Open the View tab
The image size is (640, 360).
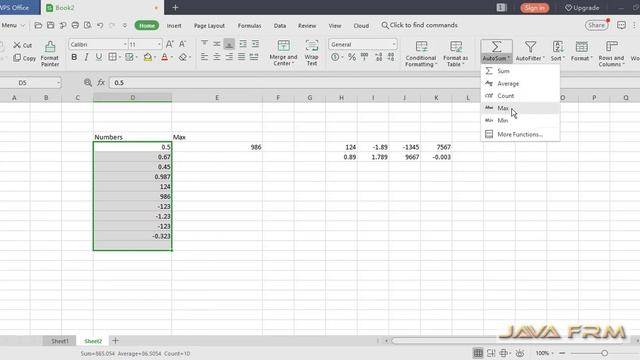click(x=335, y=26)
